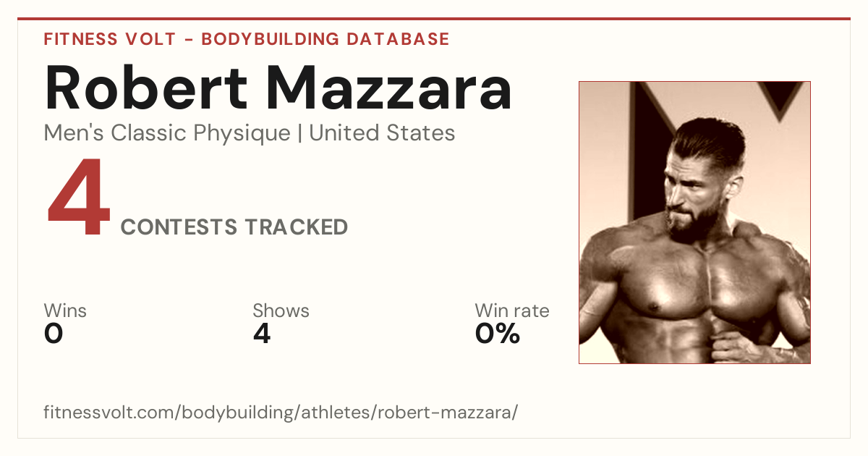Image resolution: width=868 pixels, height=456 pixels.
Task: Open the fitnessvolt.com athlete profile URL
Action: (x=281, y=413)
